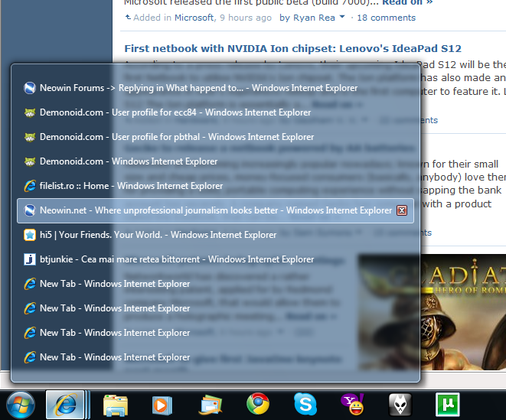Open foobar2000 alien-head taskbar icon
This screenshot has width=506, height=420.
(400, 405)
